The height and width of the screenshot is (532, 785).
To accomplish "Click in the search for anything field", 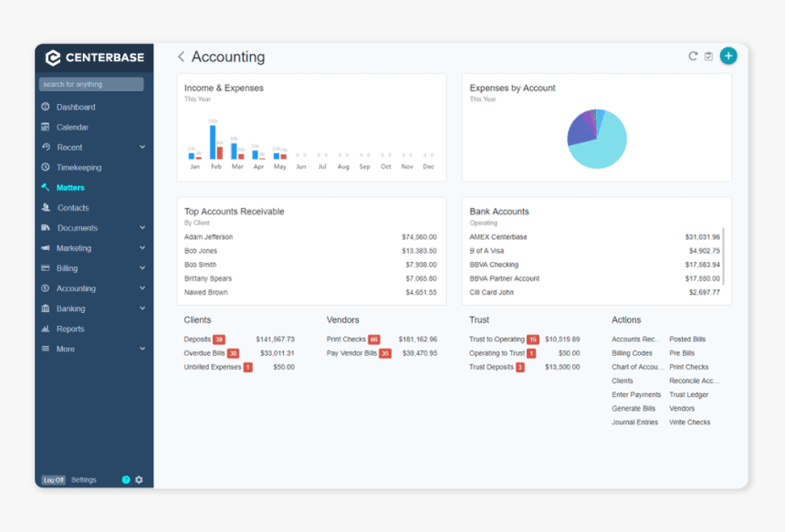I will click(x=91, y=84).
